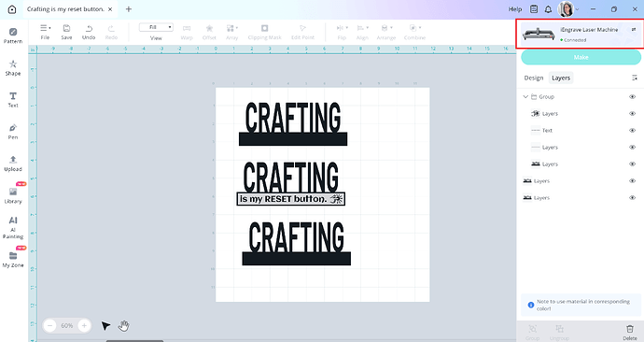Open the calendar icon near Help

[534, 9]
